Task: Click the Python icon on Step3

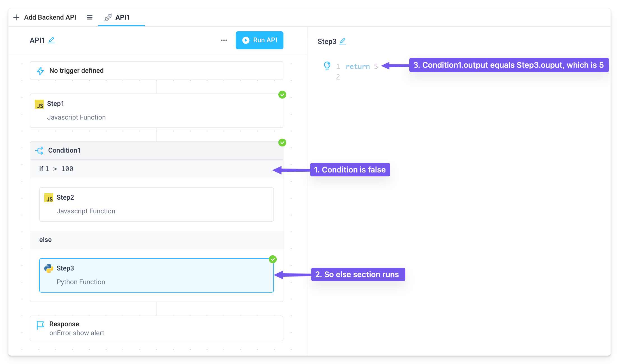Action: (49, 268)
